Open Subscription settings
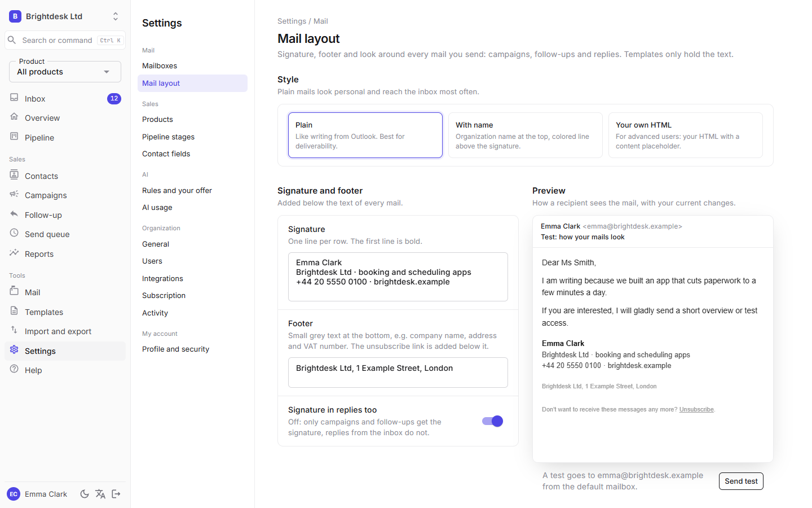This screenshot has height=508, width=812. (x=192, y=296)
